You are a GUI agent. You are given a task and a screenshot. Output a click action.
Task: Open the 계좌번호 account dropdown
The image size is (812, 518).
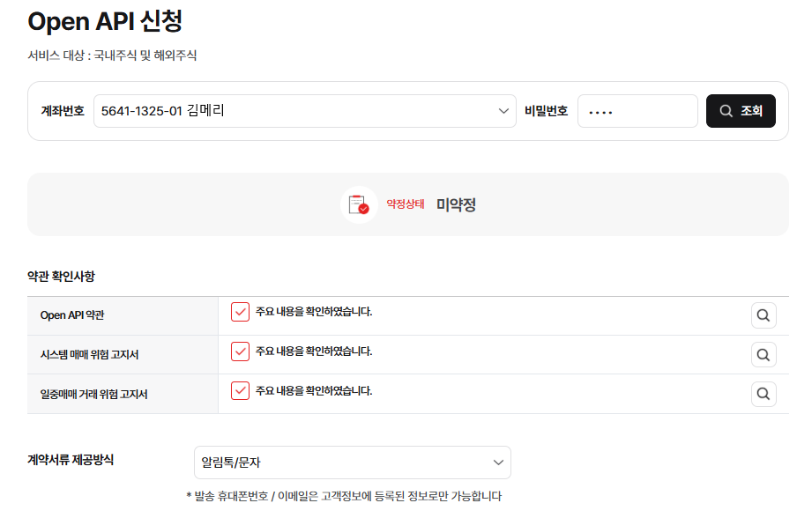pos(304,111)
